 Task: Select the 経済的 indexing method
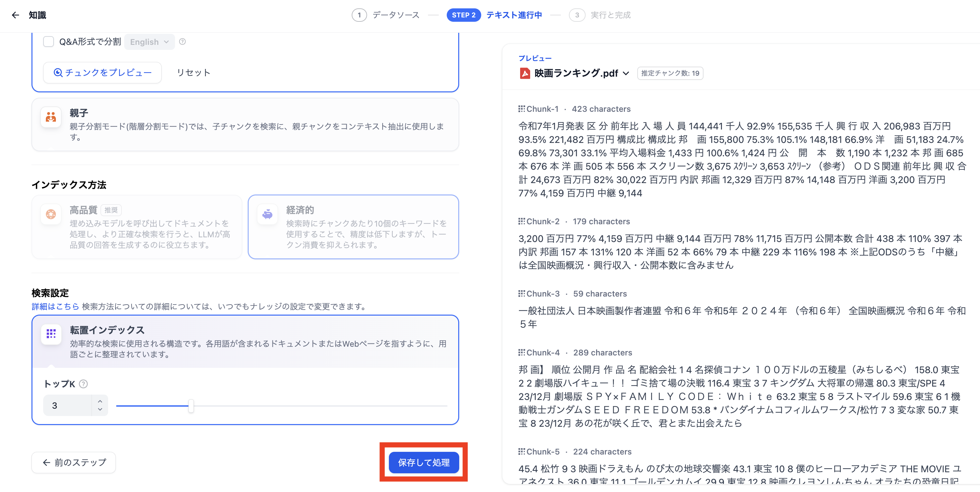coord(353,227)
